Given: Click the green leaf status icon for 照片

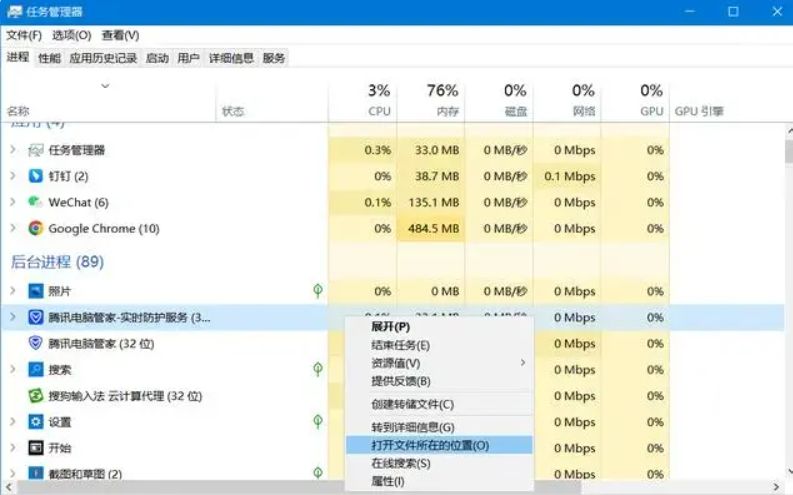Looking at the screenshot, I should point(318,291).
